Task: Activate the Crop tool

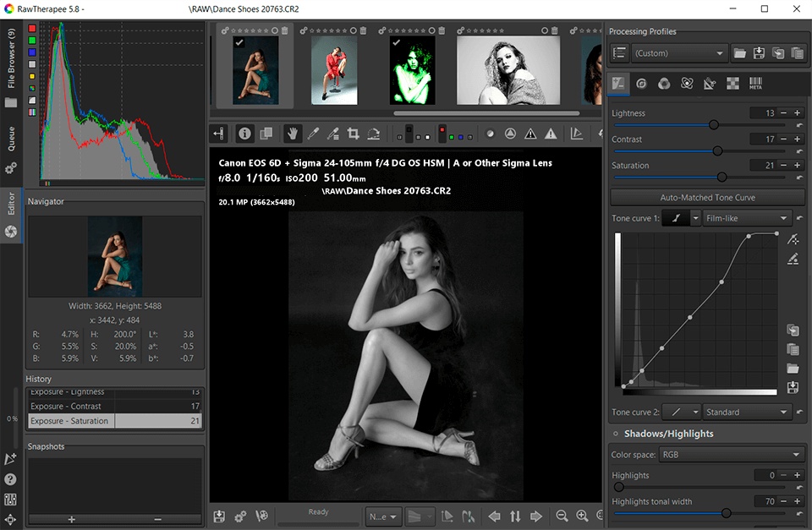Action: click(x=356, y=134)
